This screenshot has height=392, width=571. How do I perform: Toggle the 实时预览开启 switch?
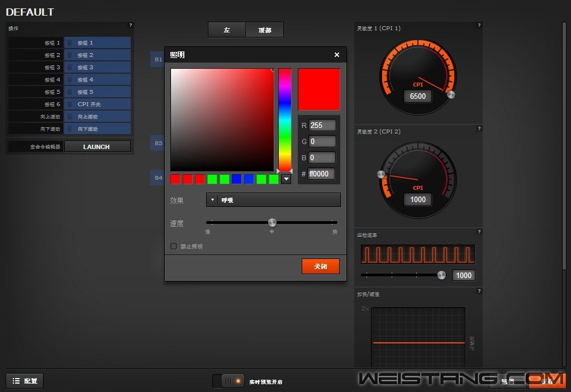click(x=229, y=381)
